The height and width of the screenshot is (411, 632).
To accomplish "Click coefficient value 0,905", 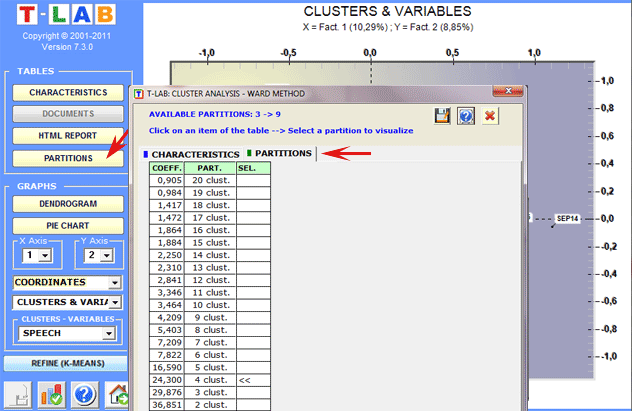I will pos(166,181).
